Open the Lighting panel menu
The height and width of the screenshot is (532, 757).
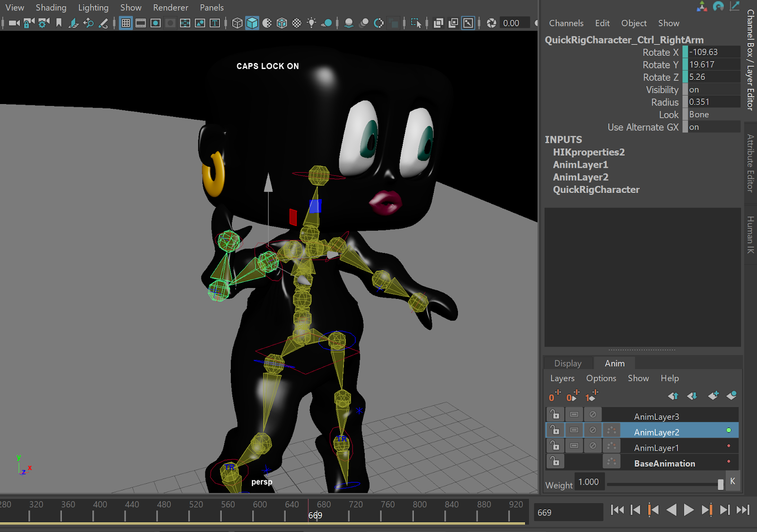click(93, 8)
